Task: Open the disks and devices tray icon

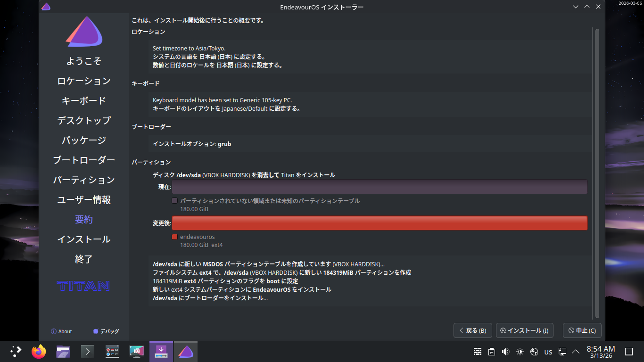Action: pos(534,352)
